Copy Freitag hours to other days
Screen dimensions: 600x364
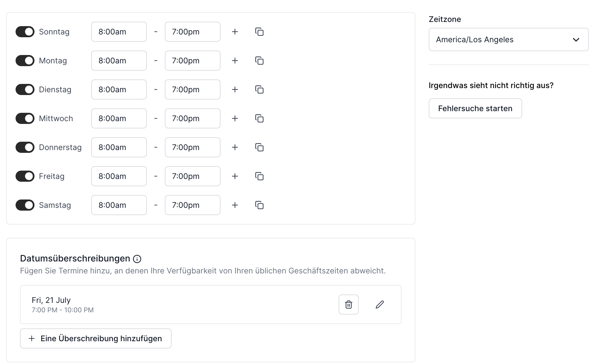coord(259,176)
